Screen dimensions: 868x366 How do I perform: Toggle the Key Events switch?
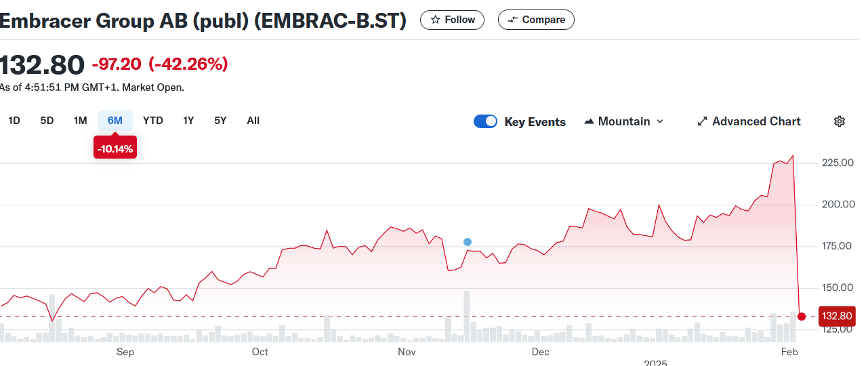tap(485, 121)
